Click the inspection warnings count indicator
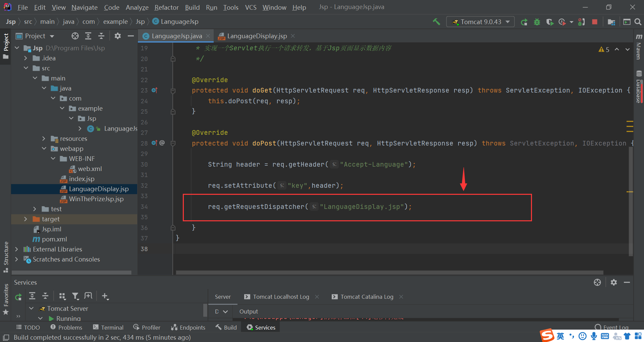The height and width of the screenshot is (342, 644). click(x=604, y=49)
